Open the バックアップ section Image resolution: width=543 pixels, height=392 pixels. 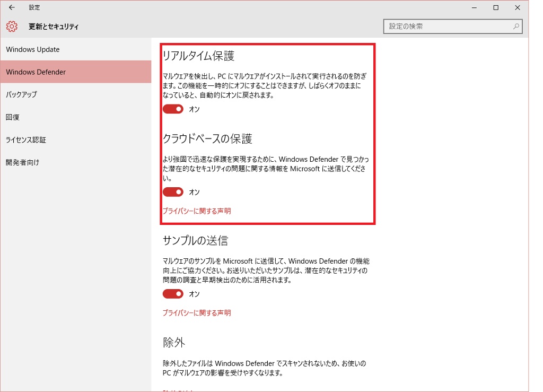click(75, 94)
